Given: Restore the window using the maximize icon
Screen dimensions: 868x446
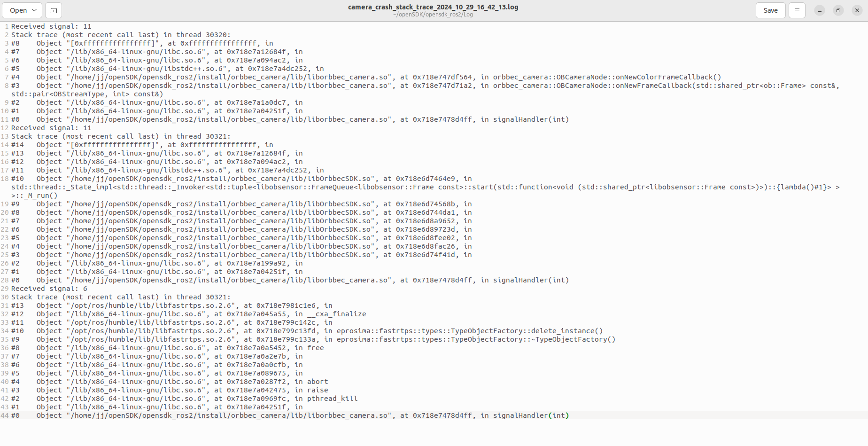Looking at the screenshot, I should pos(838,10).
